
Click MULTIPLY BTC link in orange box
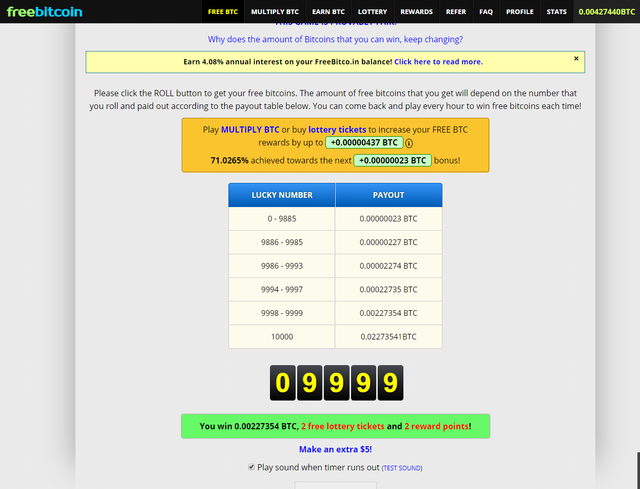point(250,130)
